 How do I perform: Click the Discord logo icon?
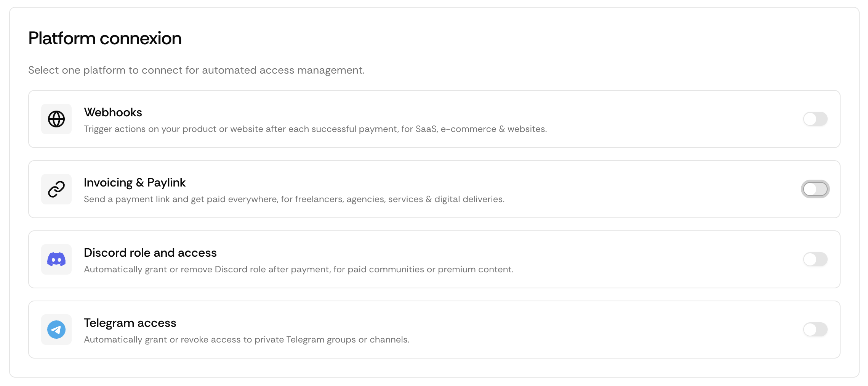[x=56, y=259]
